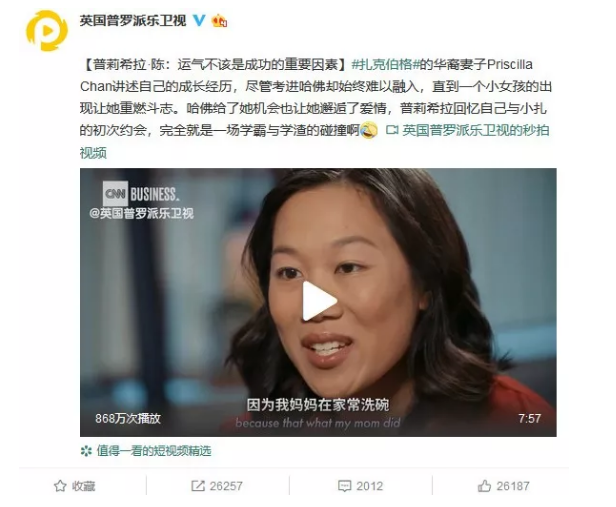Open the account name 英国普罗派乐卫视
This screenshot has height=507, width=616.
pyautogui.click(x=133, y=20)
